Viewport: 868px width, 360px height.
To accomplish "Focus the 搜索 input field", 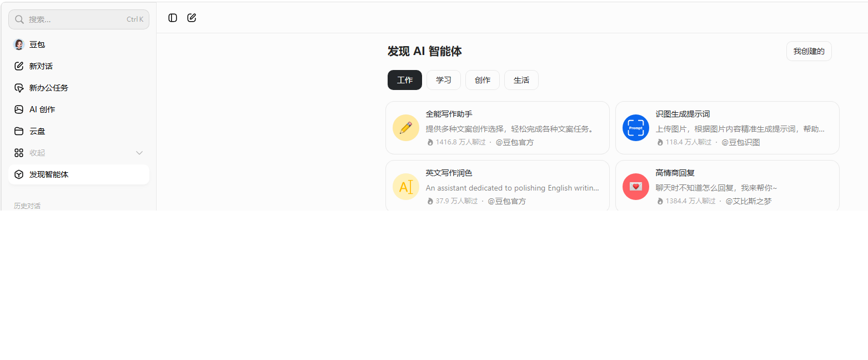I will point(79,19).
